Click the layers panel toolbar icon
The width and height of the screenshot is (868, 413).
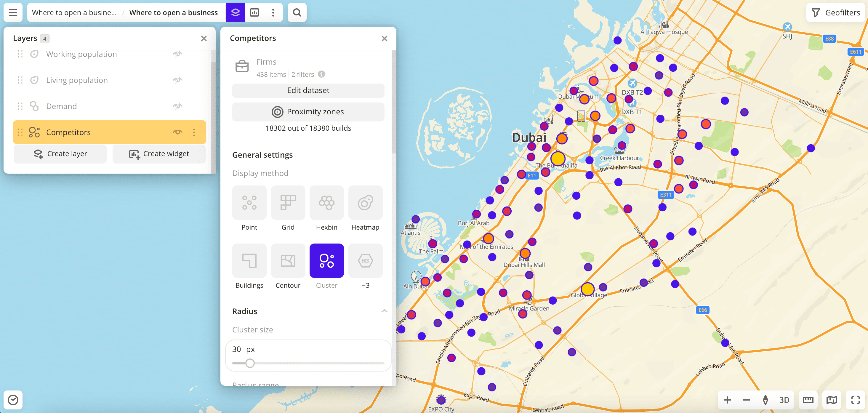point(235,12)
